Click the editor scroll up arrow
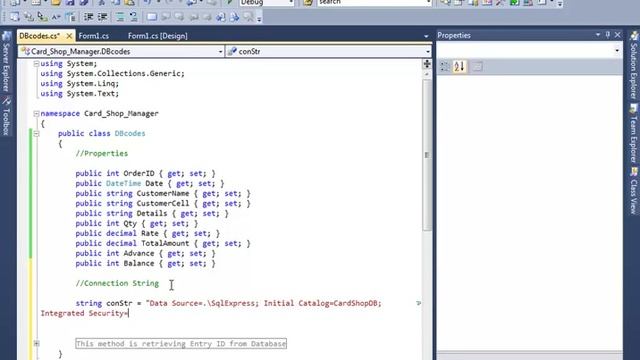 point(427,74)
